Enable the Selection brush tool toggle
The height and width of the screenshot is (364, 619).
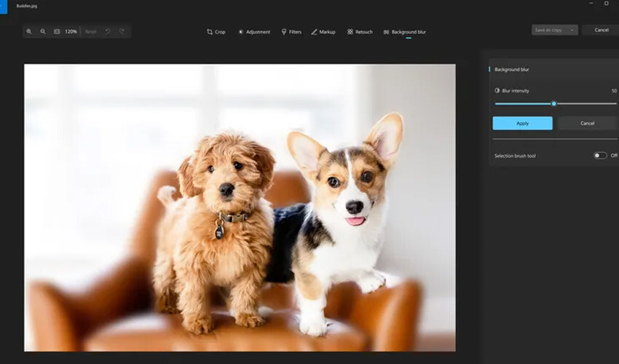[599, 155]
